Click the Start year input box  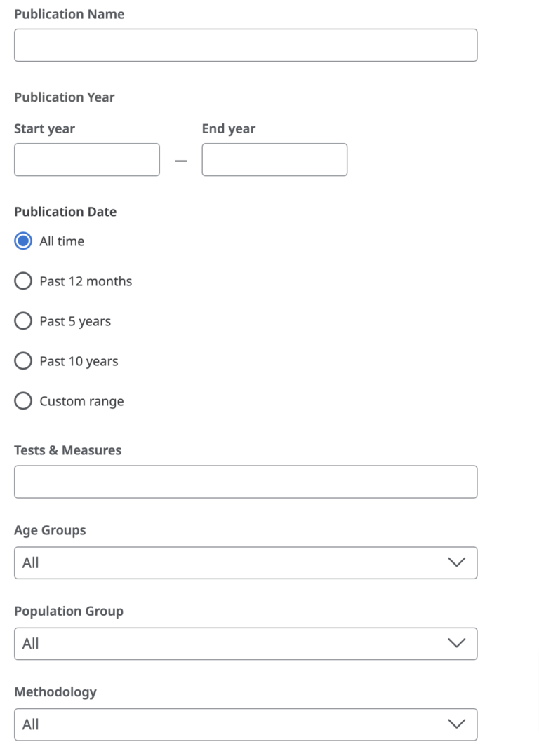pos(86,159)
